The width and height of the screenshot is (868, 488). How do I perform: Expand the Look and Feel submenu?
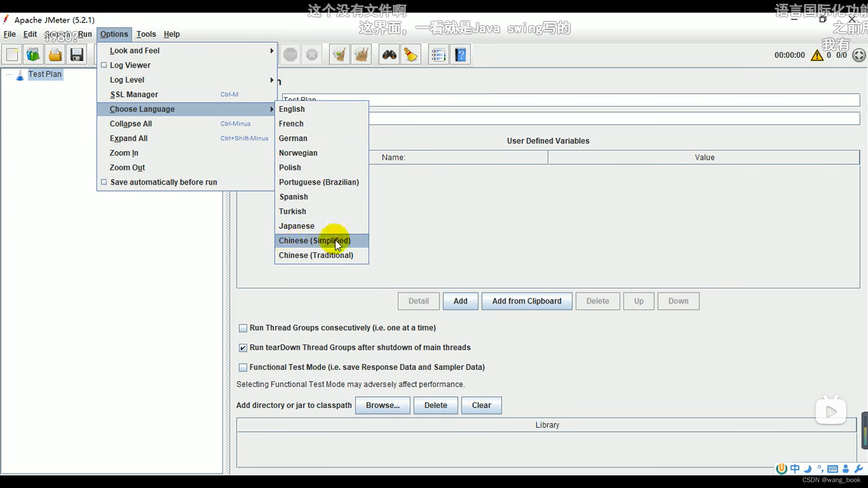[x=186, y=51]
